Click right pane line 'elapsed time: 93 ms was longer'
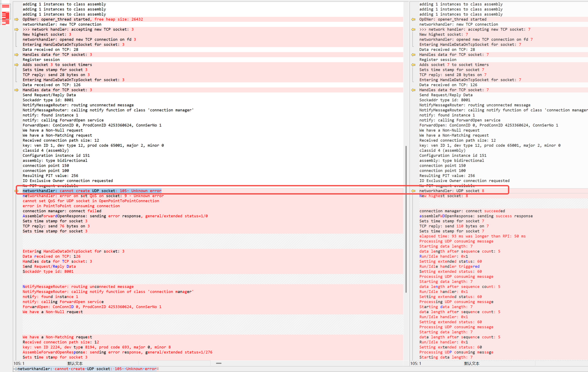Screen dimensions: 588x372 (x=472, y=236)
